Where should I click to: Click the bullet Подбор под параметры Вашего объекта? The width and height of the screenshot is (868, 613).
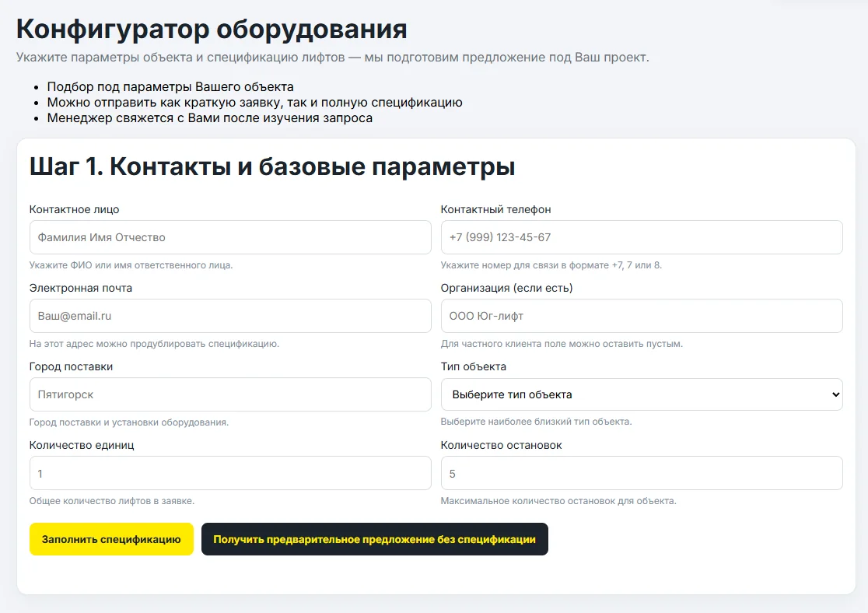(170, 87)
